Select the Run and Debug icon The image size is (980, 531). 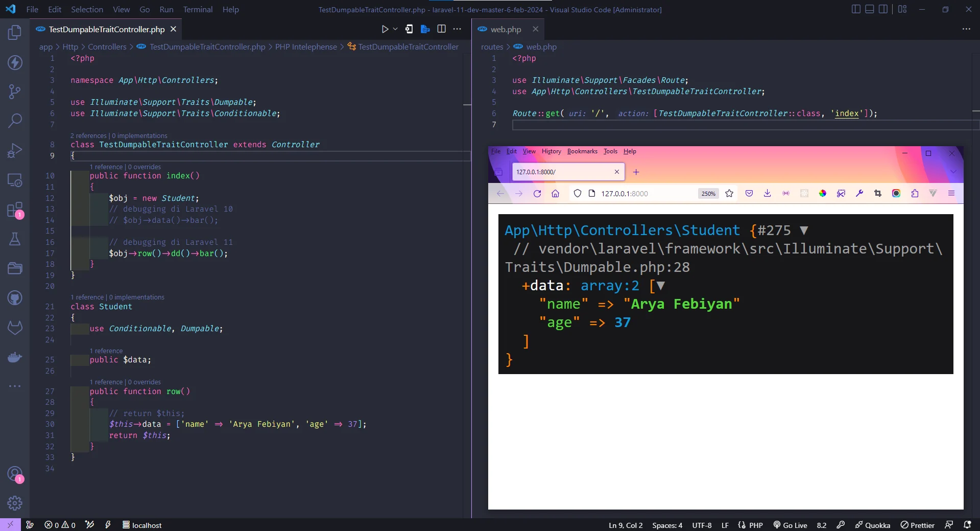coord(15,150)
